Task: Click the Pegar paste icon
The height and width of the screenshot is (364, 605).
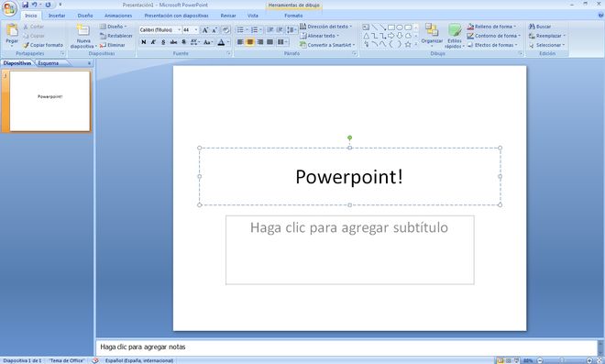Action: pyautogui.click(x=12, y=29)
